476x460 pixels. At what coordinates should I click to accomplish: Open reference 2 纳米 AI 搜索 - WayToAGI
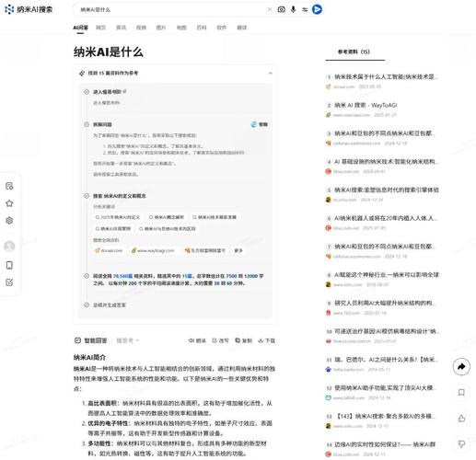pos(366,105)
